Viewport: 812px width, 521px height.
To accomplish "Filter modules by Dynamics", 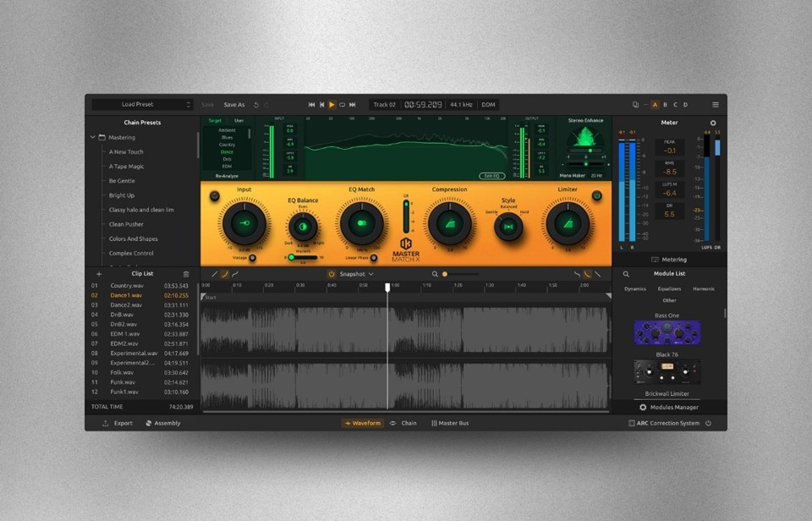I will pyautogui.click(x=635, y=289).
